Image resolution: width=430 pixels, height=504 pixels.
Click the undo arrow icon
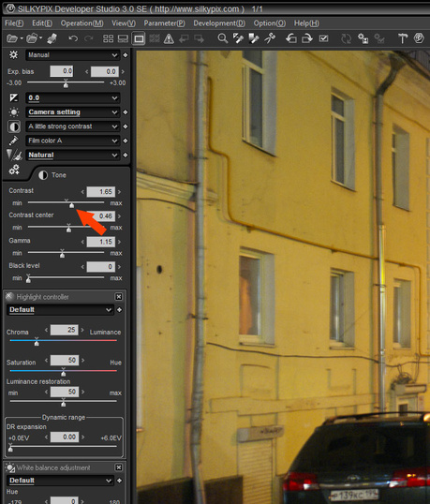[73, 39]
